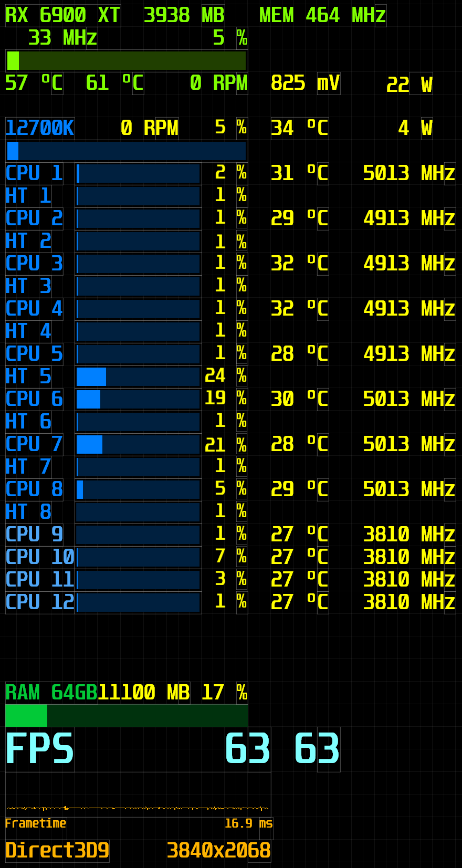This screenshot has width=462, height=868.
Task: Click the 21 % usage on CPU 7
Action: (x=226, y=445)
